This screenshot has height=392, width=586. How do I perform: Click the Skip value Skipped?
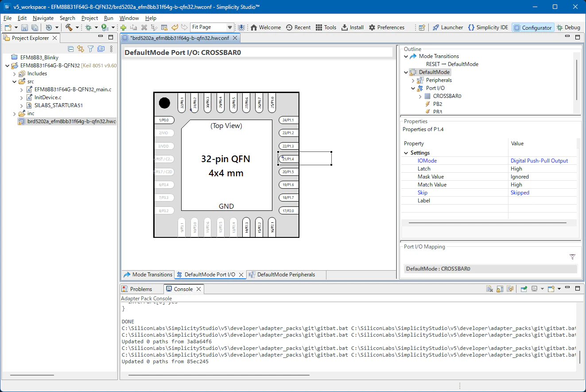click(520, 193)
